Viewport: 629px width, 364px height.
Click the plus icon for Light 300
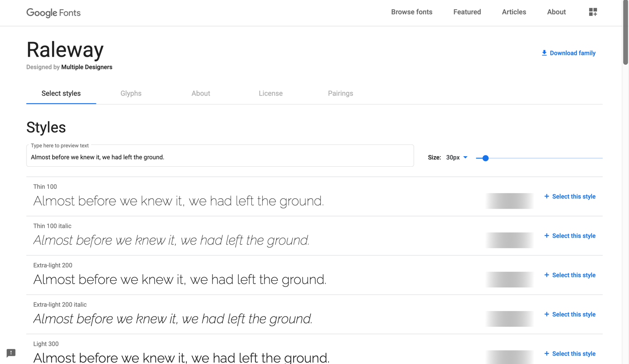(x=547, y=353)
